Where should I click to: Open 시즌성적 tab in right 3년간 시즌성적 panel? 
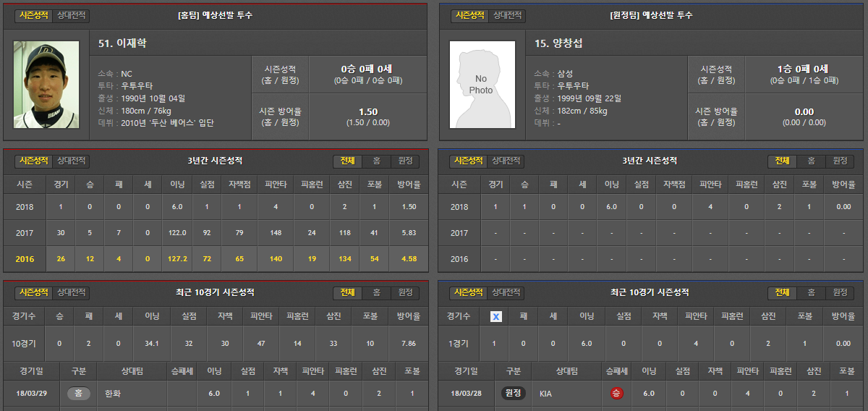469,161
